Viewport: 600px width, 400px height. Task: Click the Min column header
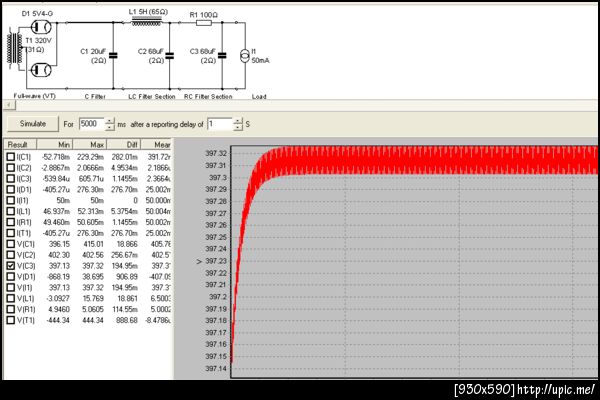pos(55,144)
